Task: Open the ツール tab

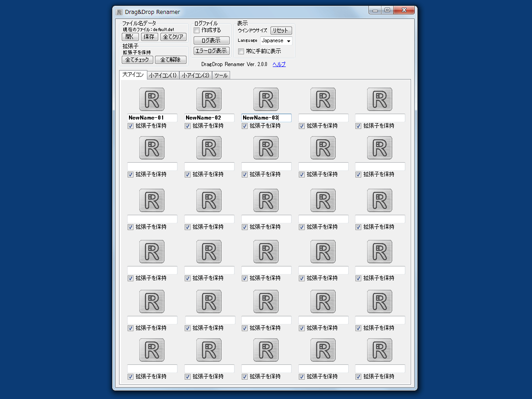Action: click(221, 75)
